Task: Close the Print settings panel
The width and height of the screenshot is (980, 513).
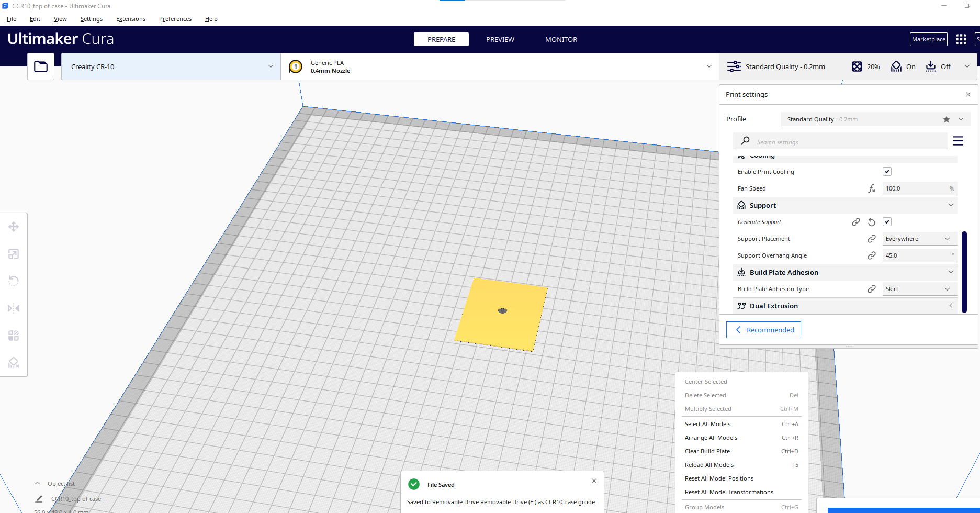Action: (x=968, y=95)
